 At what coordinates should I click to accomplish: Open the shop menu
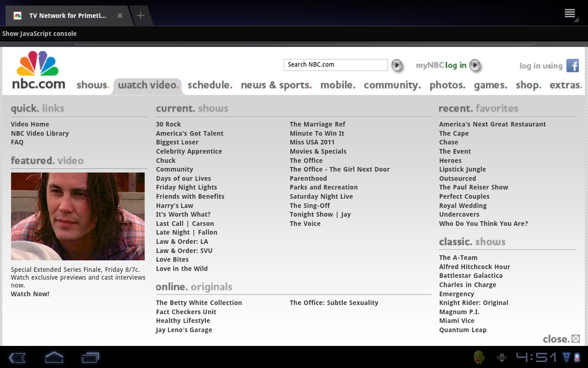528,85
